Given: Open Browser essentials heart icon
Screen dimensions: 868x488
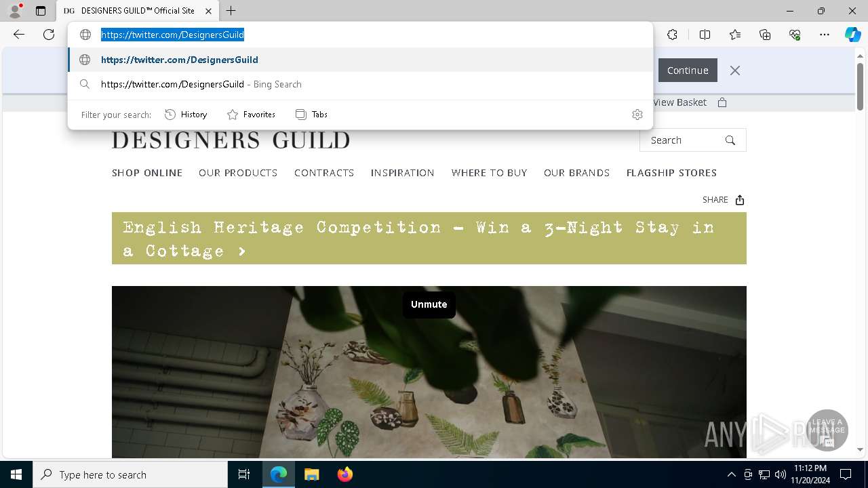Looking at the screenshot, I should (795, 35).
